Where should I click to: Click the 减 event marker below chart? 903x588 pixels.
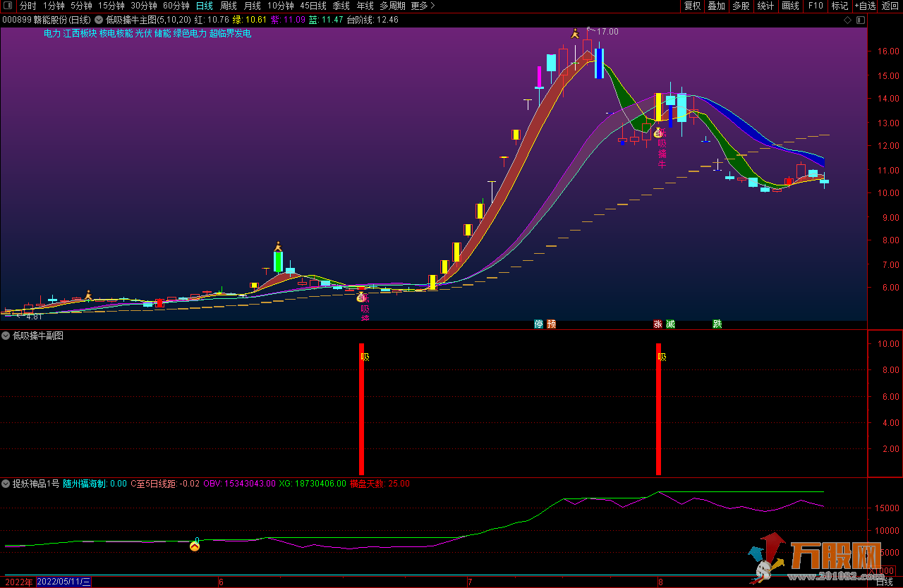[x=670, y=324]
